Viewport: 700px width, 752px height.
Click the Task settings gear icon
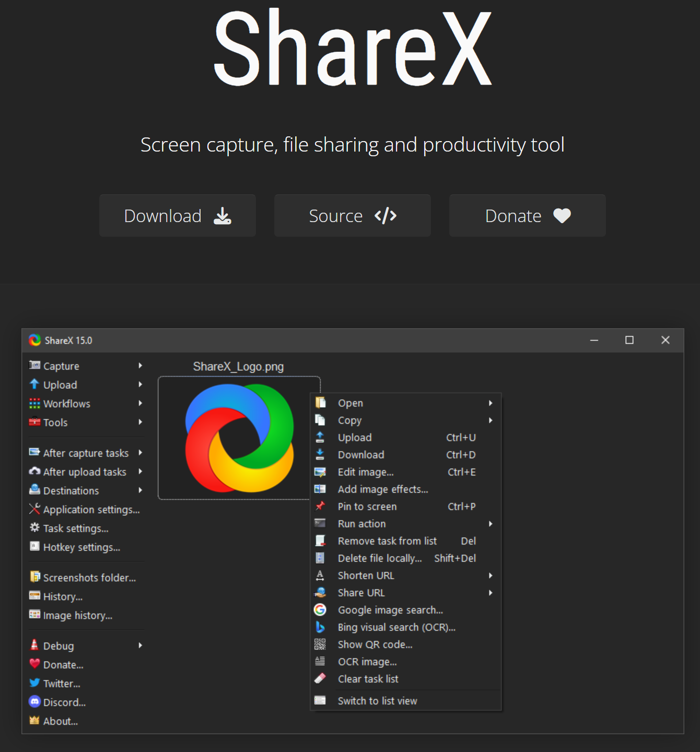click(34, 527)
